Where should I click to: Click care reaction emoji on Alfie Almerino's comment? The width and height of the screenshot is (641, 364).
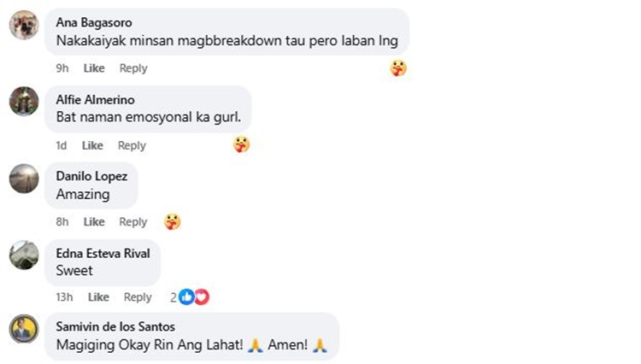pyautogui.click(x=242, y=144)
